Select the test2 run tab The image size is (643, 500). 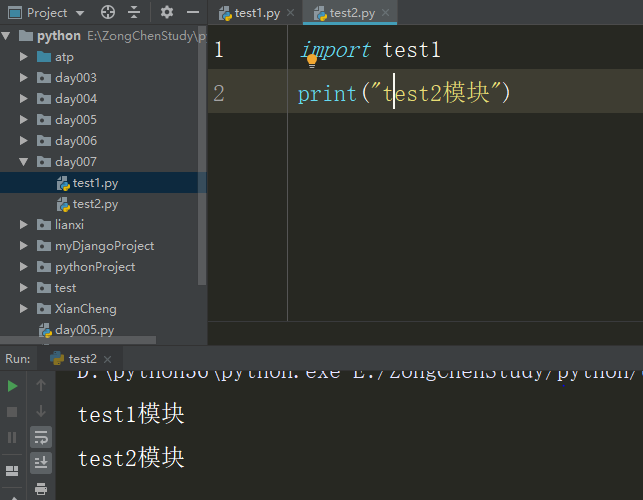tap(82, 358)
